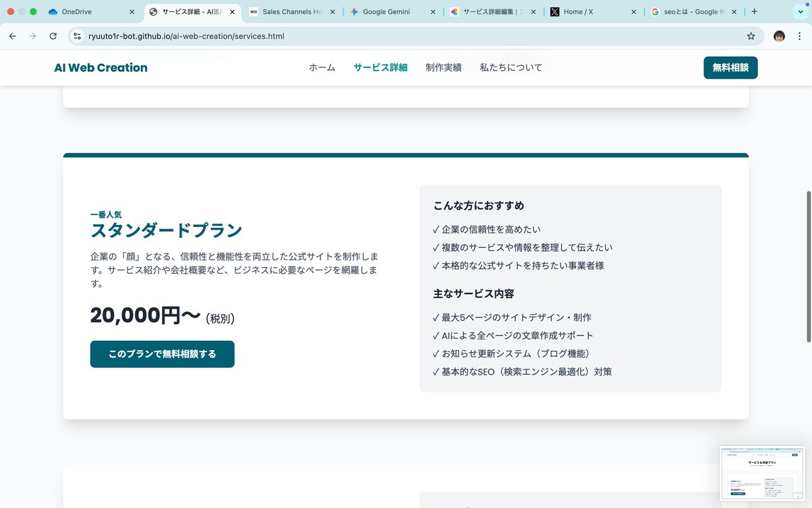The width and height of the screenshot is (812, 508).
Task: Click the OneDrive cloud favicon
Action: (53, 12)
